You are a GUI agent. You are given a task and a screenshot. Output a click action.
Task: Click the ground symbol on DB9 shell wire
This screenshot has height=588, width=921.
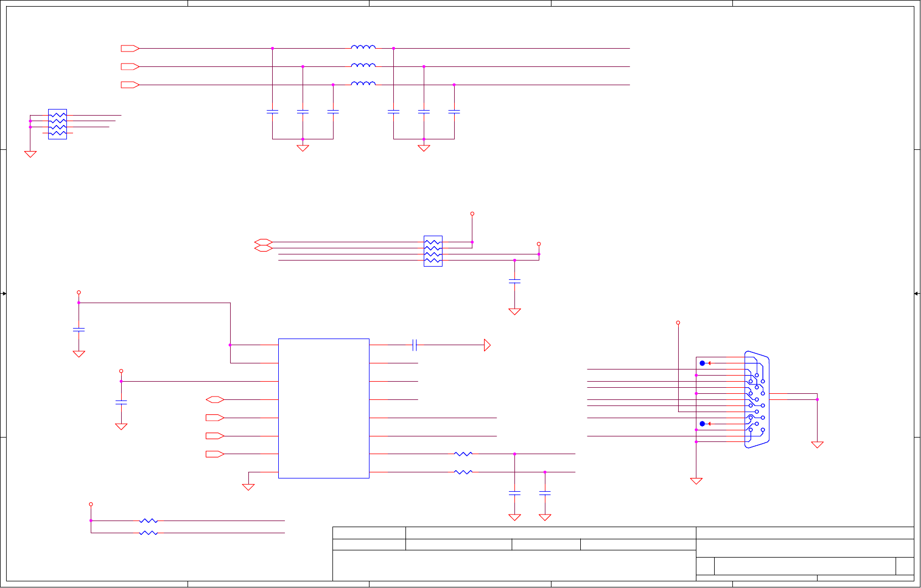point(817,445)
